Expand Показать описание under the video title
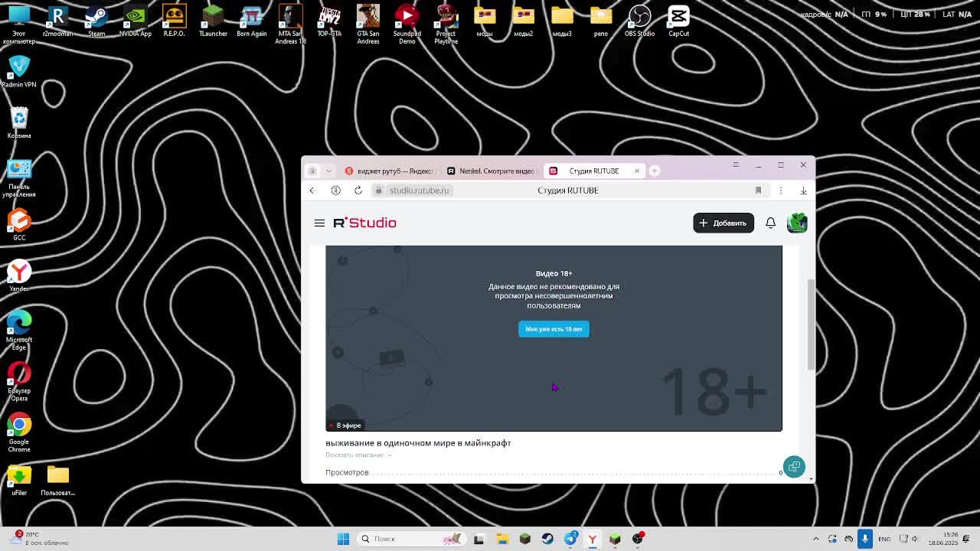 click(358, 455)
